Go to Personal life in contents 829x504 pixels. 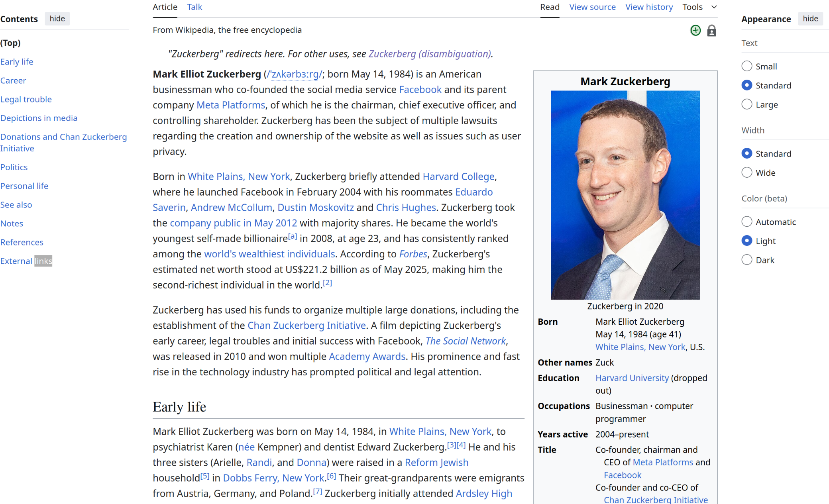click(24, 186)
